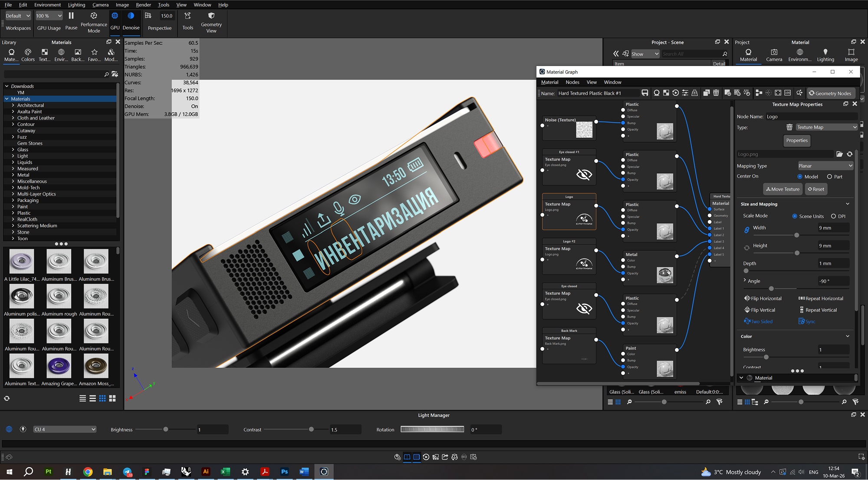Image resolution: width=868 pixels, height=480 pixels.
Task: Open the Render menu in menu bar
Action: (143, 5)
